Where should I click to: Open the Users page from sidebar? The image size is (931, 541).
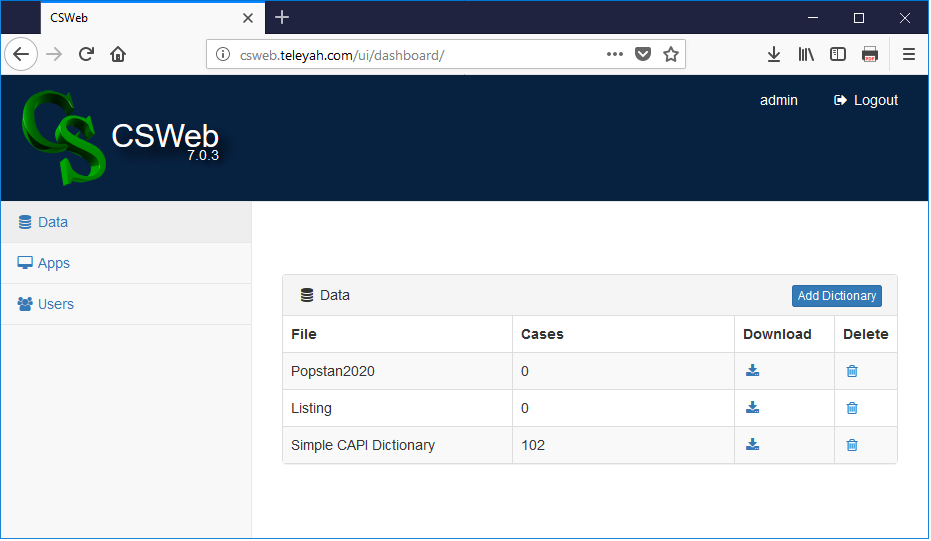55,304
